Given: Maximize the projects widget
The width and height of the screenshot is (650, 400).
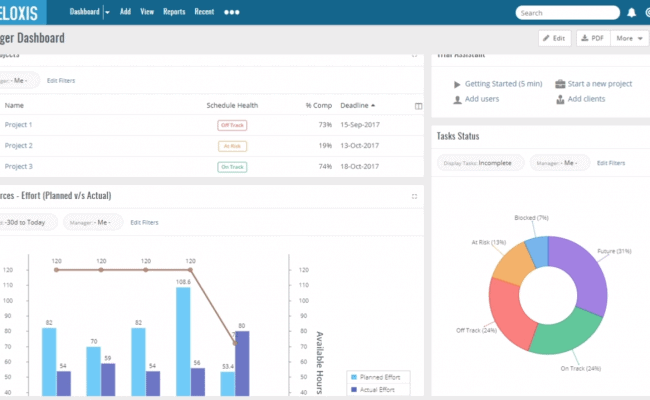Looking at the screenshot, I should click(414, 56).
